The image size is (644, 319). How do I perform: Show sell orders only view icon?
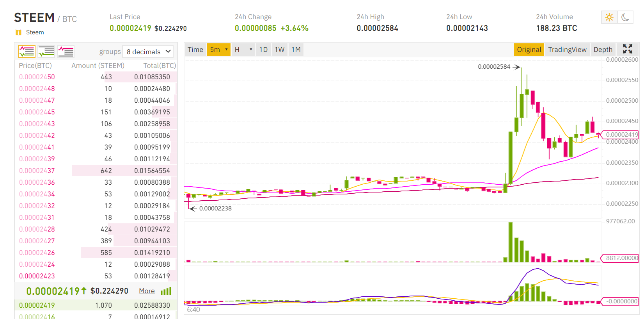66,51
